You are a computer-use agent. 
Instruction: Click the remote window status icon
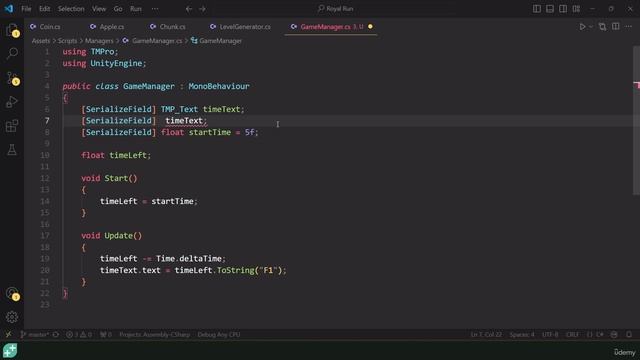8,334
